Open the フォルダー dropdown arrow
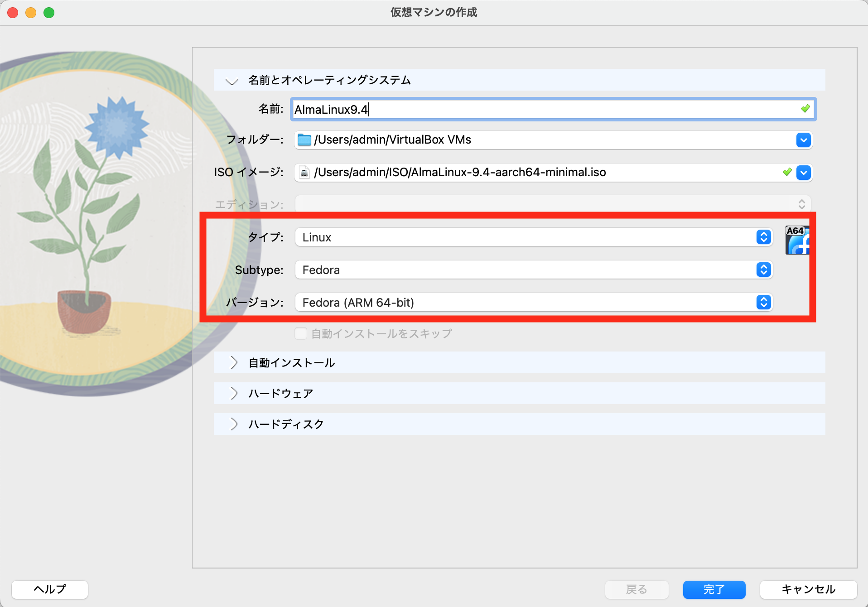This screenshot has width=868, height=607. click(803, 140)
